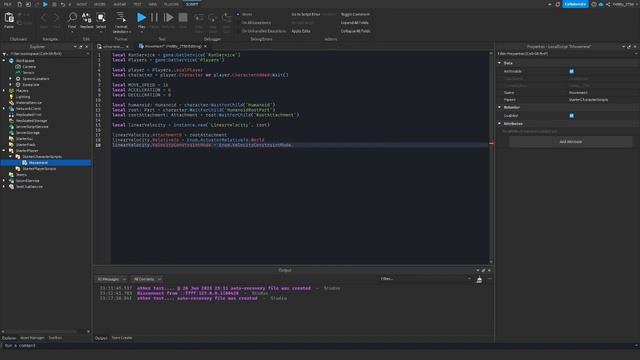Click the Step Into debugger icon
Image resolution: width=640 pixels, height=360 pixels.
(199, 18)
